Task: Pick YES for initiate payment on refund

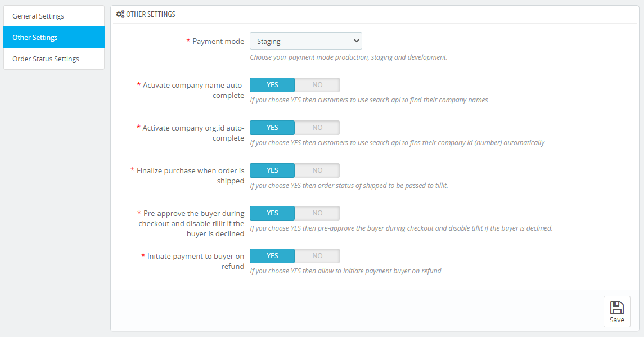Action: point(272,256)
